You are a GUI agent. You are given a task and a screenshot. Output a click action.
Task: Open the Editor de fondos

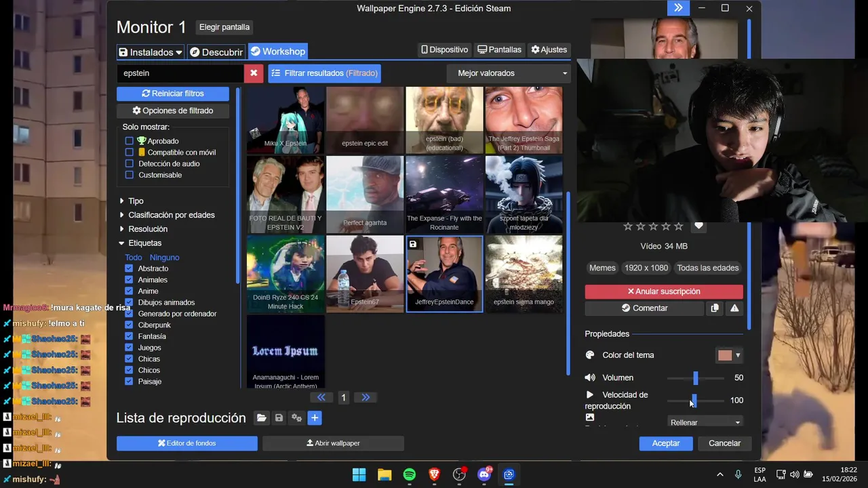point(187,443)
